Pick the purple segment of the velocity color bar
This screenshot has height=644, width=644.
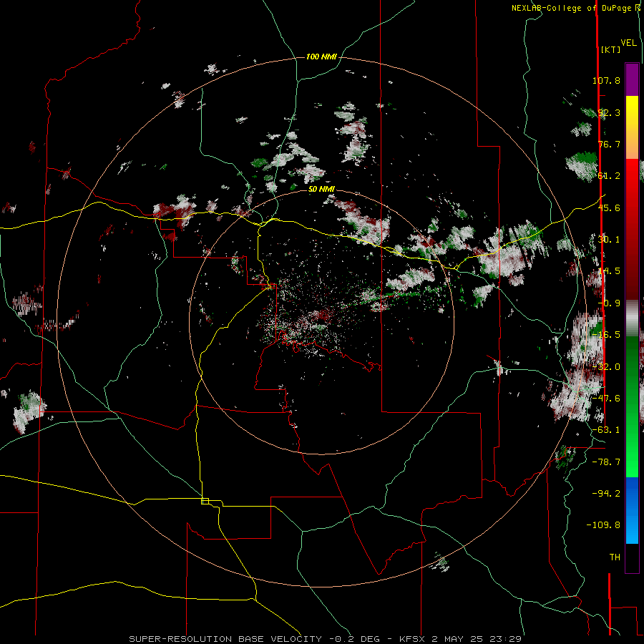coord(632,79)
